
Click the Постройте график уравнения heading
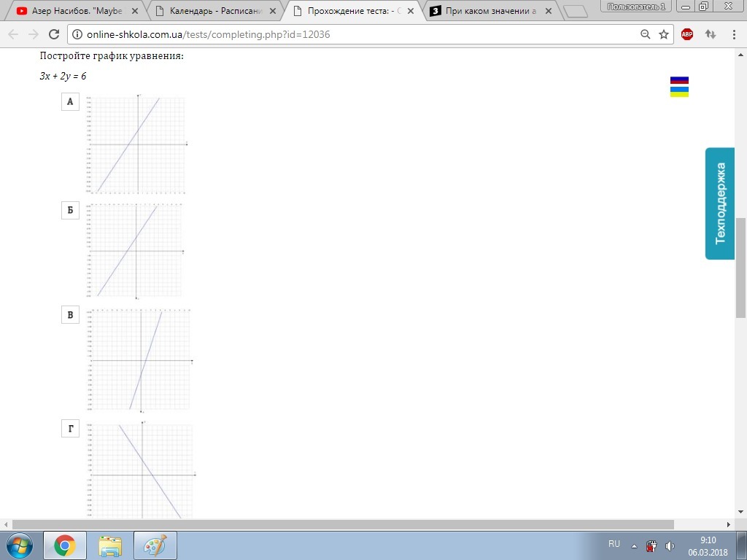click(x=112, y=55)
